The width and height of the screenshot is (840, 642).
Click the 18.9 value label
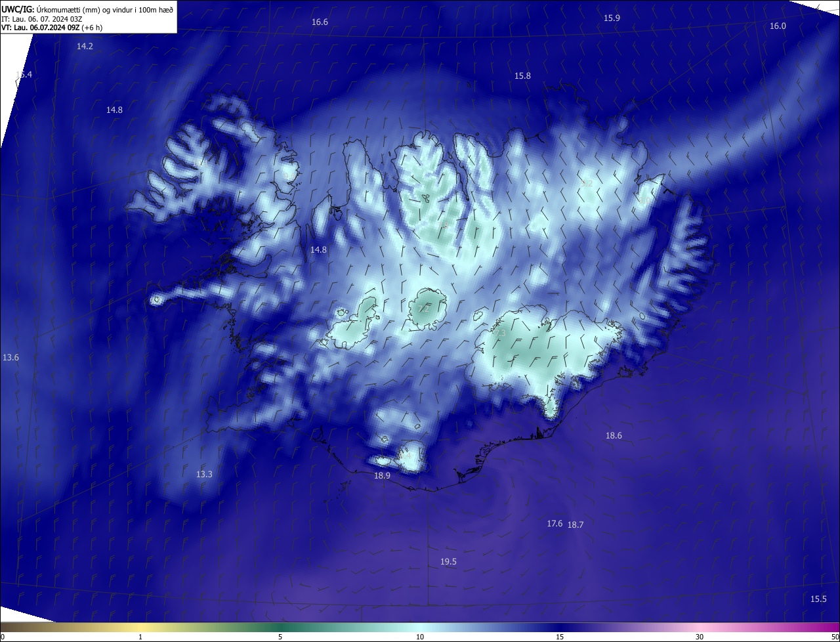point(382,476)
